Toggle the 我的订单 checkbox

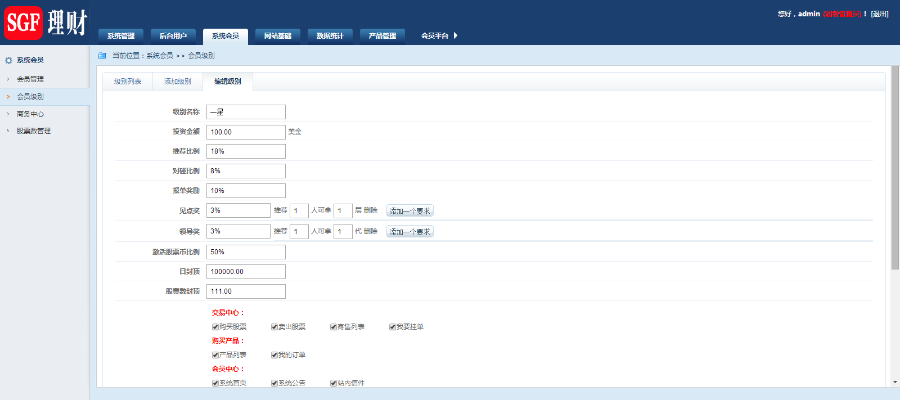click(x=274, y=355)
